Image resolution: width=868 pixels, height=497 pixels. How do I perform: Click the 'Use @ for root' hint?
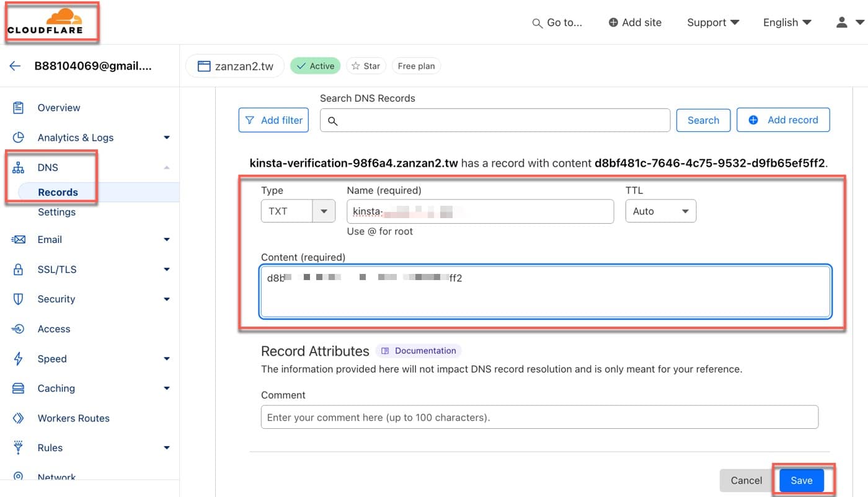tap(380, 232)
